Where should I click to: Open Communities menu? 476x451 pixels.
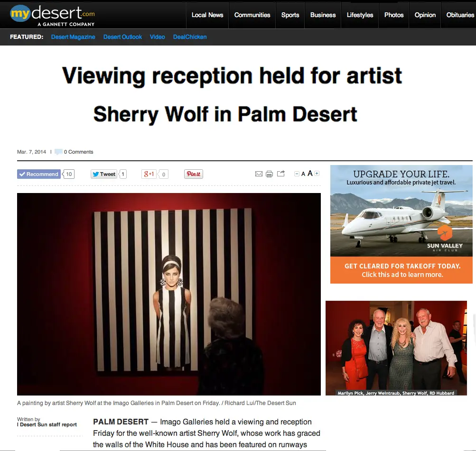click(252, 15)
